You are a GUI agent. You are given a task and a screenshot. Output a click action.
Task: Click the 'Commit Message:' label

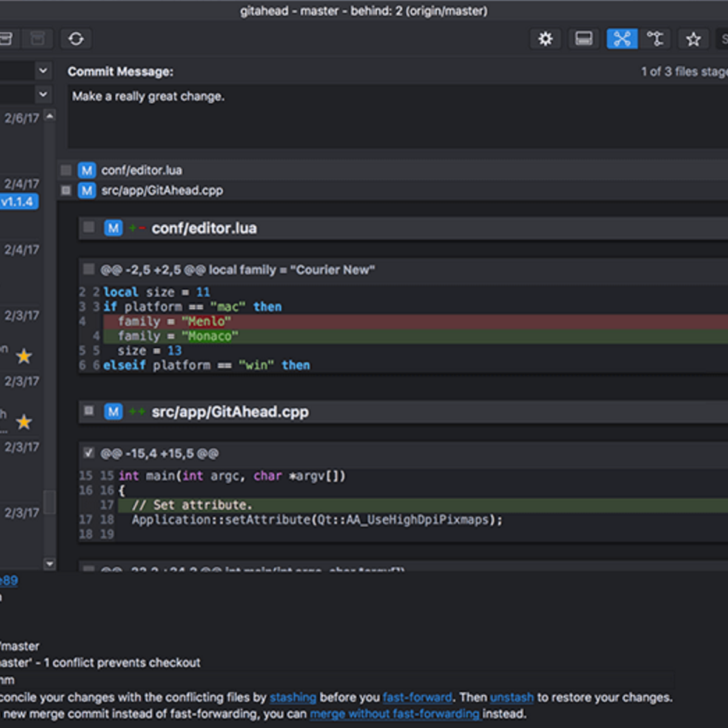pyautogui.click(x=120, y=72)
